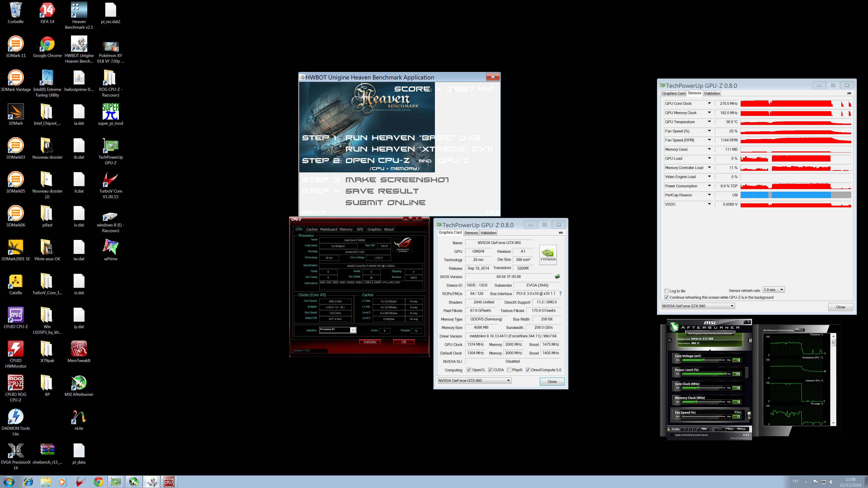Click the Afterburner info 'i' side button

(x=750, y=340)
